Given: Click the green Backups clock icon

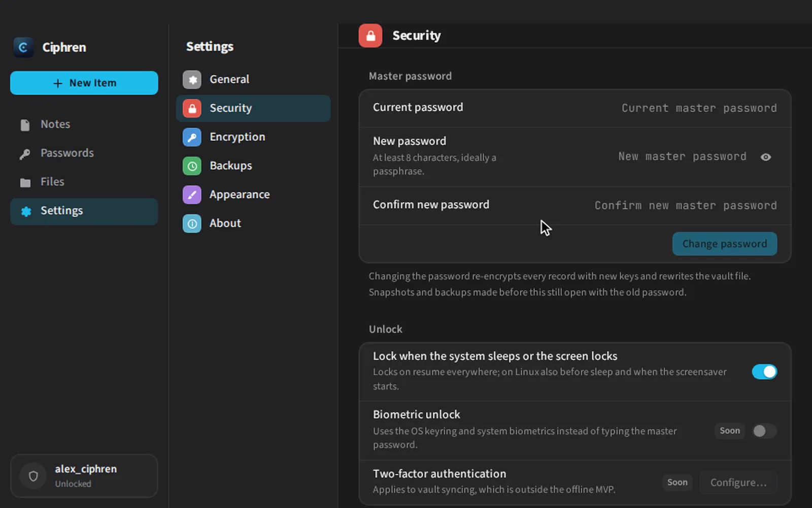Looking at the screenshot, I should pyautogui.click(x=192, y=166).
